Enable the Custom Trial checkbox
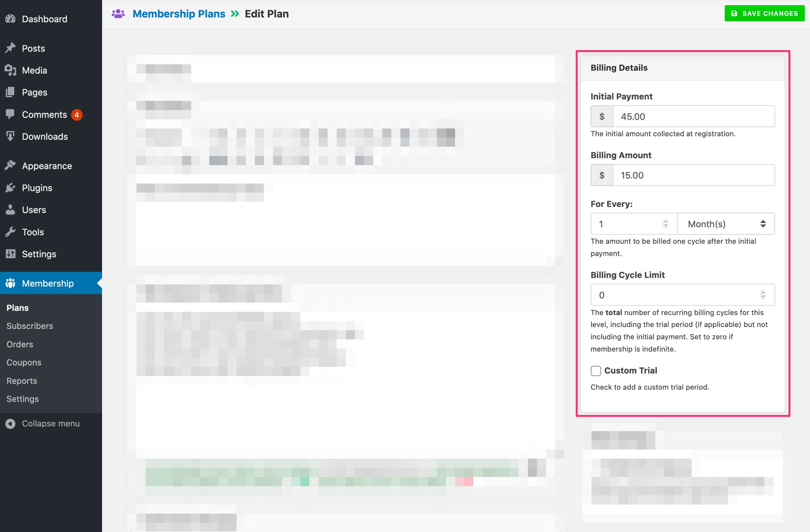 (595, 371)
